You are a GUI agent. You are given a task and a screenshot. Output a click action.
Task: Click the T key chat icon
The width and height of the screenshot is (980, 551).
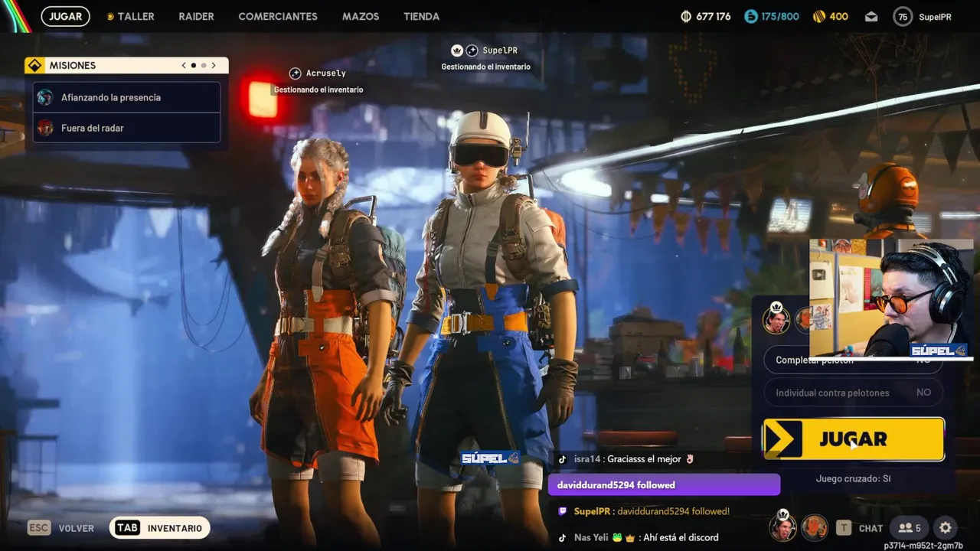(x=843, y=527)
